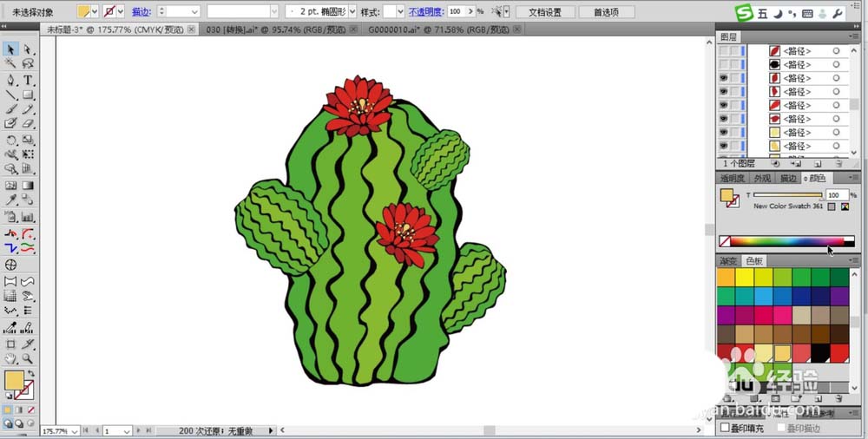This screenshot has height=439, width=868.
Task: Click the 文档设置 button
Action: click(545, 12)
